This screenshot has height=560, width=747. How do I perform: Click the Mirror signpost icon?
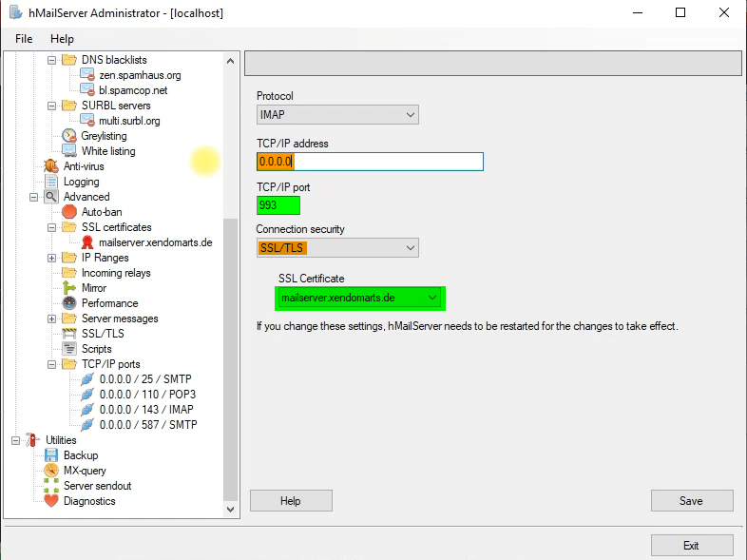pos(69,288)
